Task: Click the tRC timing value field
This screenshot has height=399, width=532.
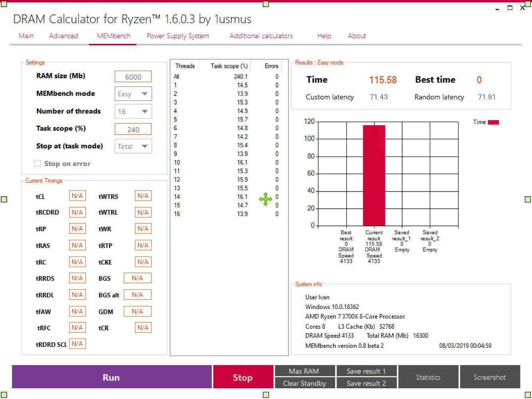Action: [77, 262]
